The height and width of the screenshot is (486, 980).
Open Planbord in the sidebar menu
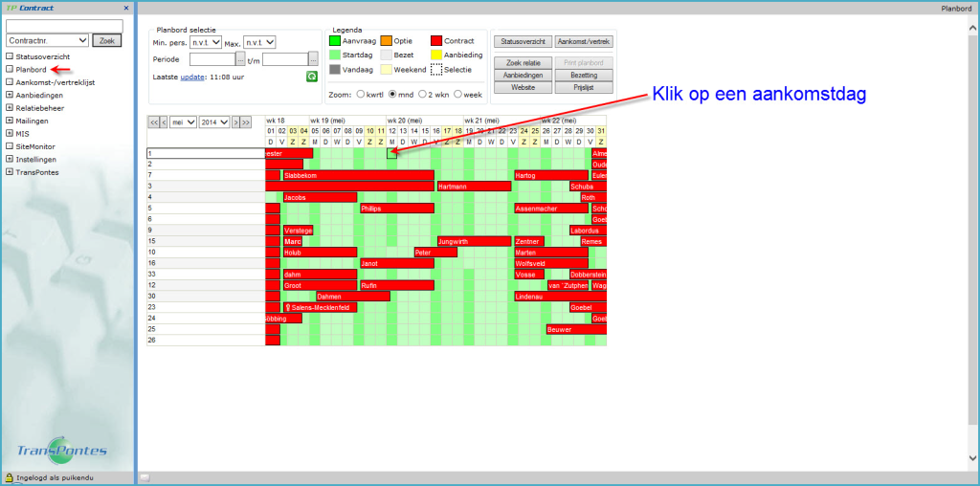tap(31, 70)
